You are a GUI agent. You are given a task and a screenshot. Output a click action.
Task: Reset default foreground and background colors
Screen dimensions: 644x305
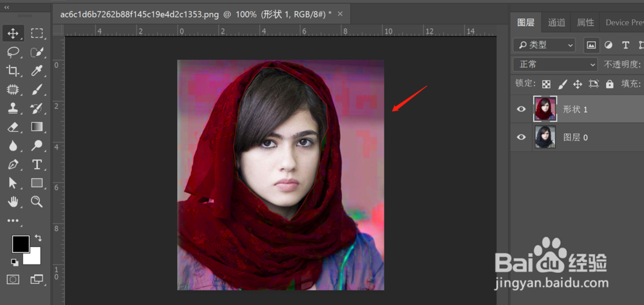(x=15, y=263)
